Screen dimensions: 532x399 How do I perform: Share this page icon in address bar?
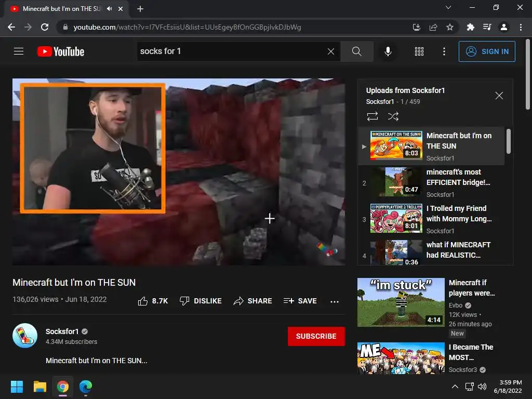433,27
